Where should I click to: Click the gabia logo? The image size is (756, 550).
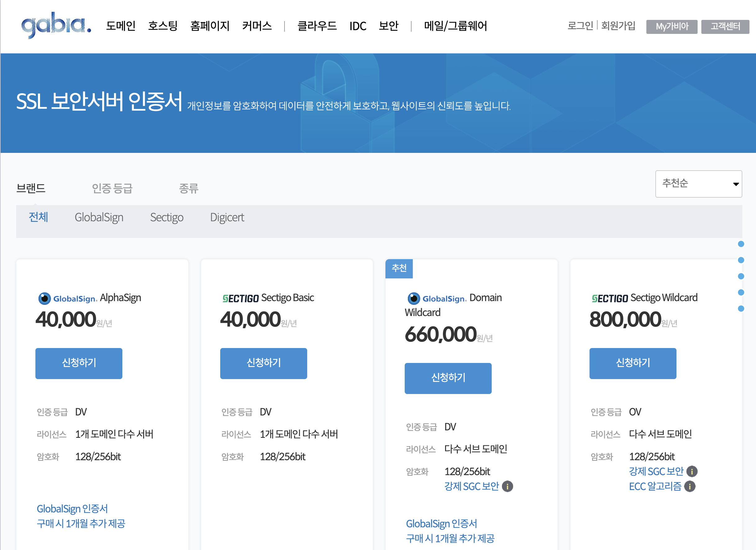pos(56,25)
